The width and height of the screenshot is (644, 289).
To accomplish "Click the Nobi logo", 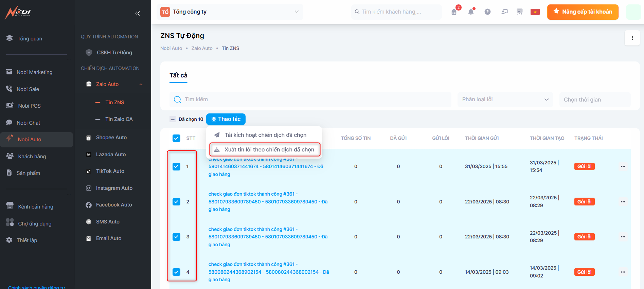I will pyautogui.click(x=18, y=12).
